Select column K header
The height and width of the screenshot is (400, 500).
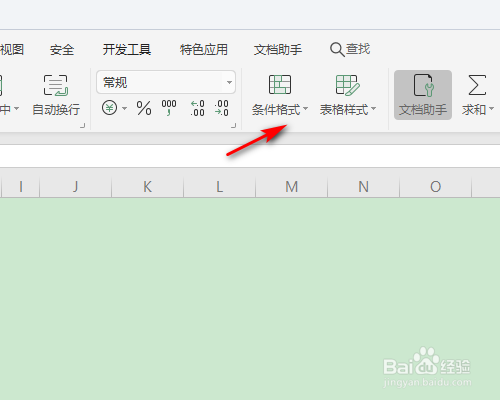[148, 187]
